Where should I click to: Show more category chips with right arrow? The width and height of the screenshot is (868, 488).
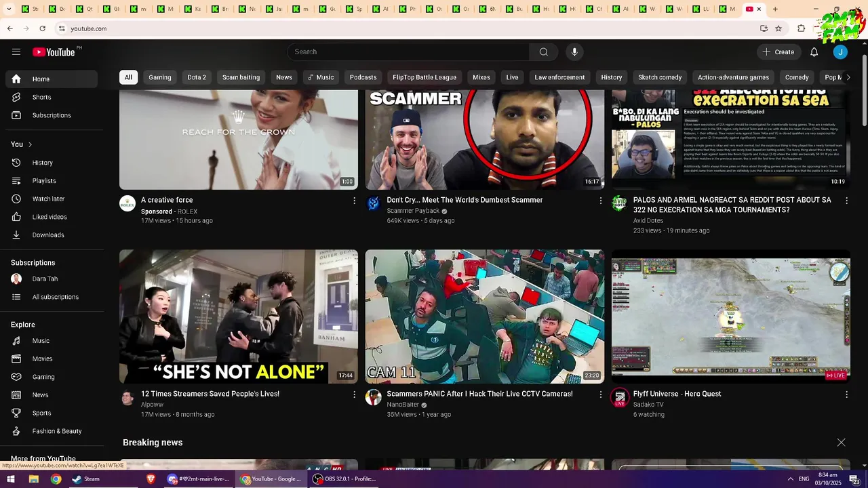click(848, 77)
